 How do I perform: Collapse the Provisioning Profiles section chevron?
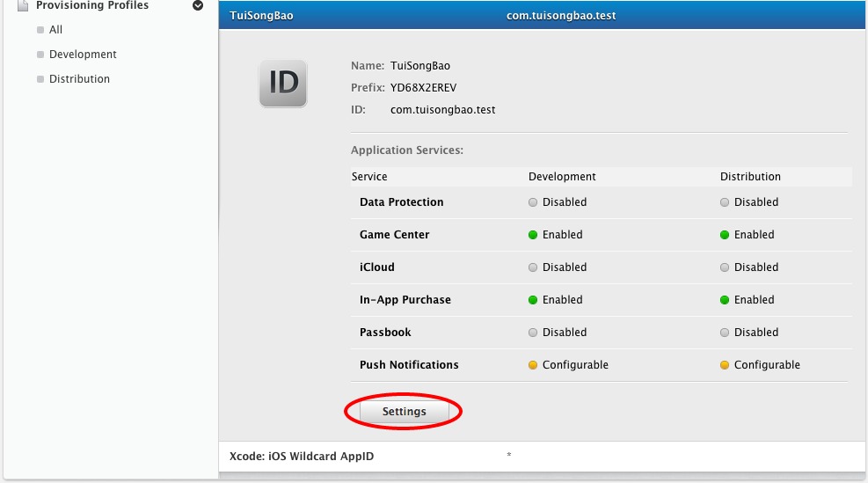[198, 6]
